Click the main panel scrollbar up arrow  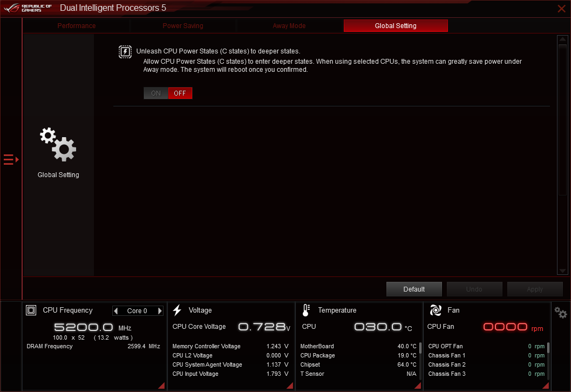562,39
